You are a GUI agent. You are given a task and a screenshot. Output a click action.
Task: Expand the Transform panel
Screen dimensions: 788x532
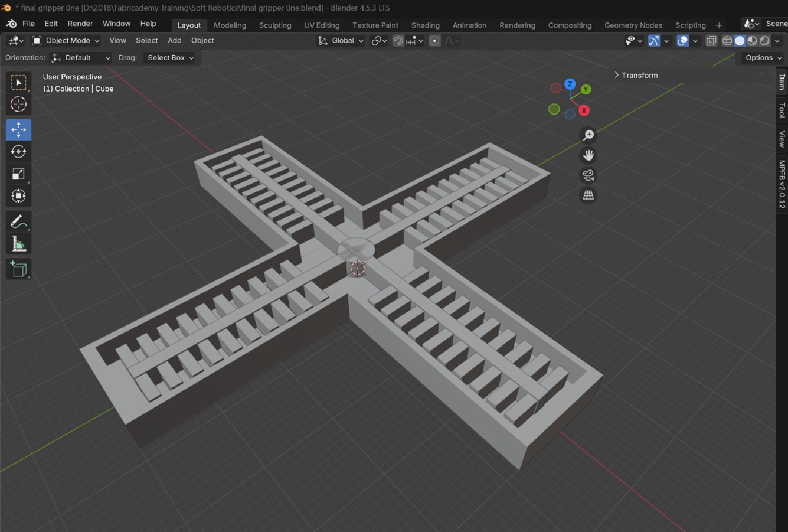tap(636, 75)
